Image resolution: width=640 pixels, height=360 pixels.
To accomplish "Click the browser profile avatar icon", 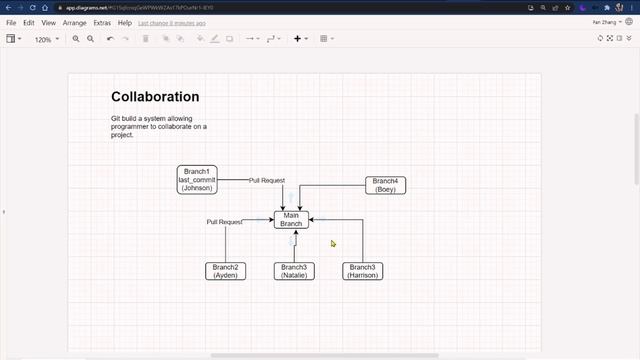I will 619,7.
